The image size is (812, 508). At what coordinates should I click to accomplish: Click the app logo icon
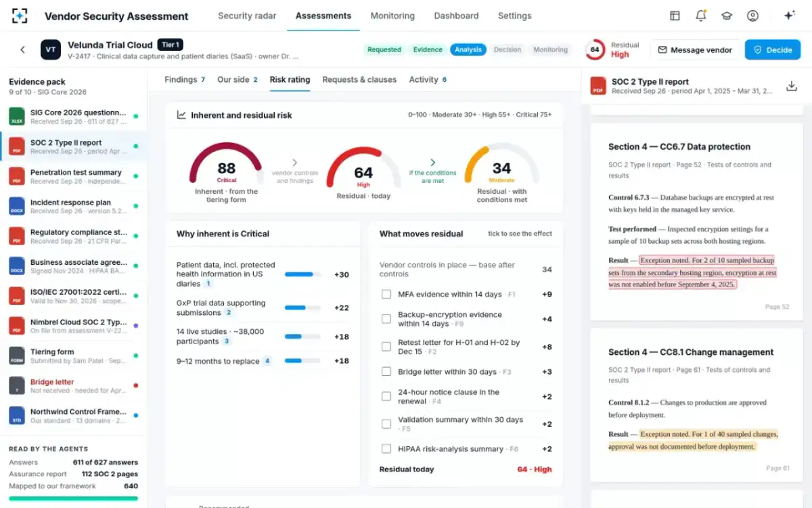(x=20, y=16)
